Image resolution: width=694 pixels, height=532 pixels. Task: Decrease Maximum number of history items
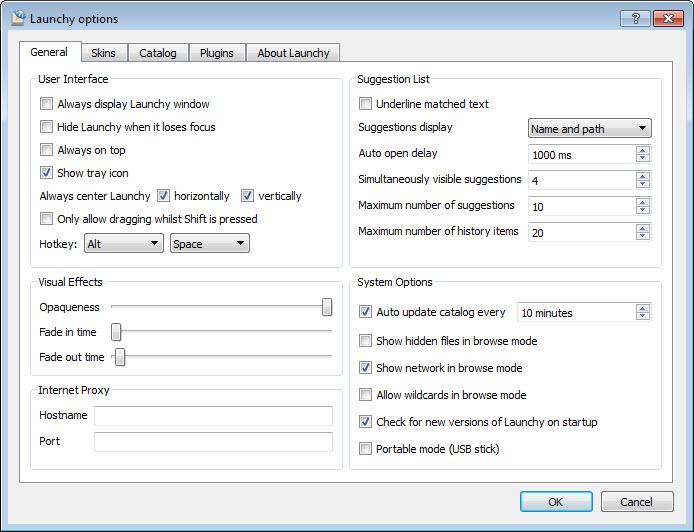tap(643, 236)
